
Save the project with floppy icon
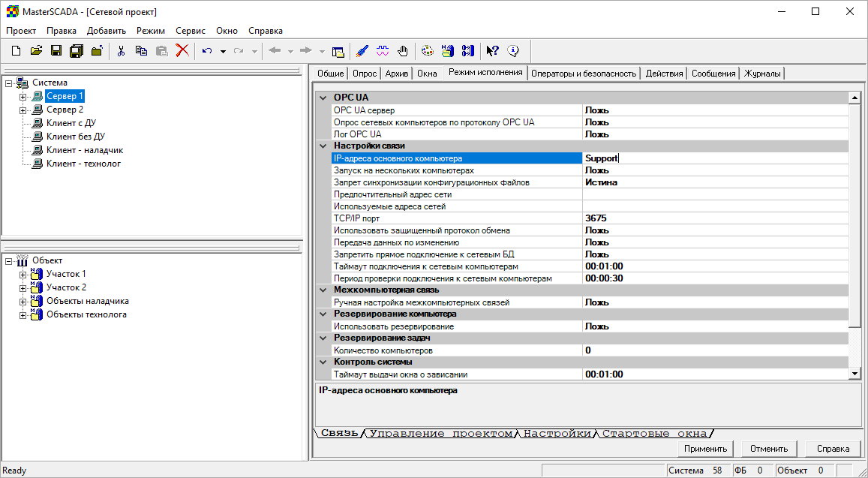56,51
